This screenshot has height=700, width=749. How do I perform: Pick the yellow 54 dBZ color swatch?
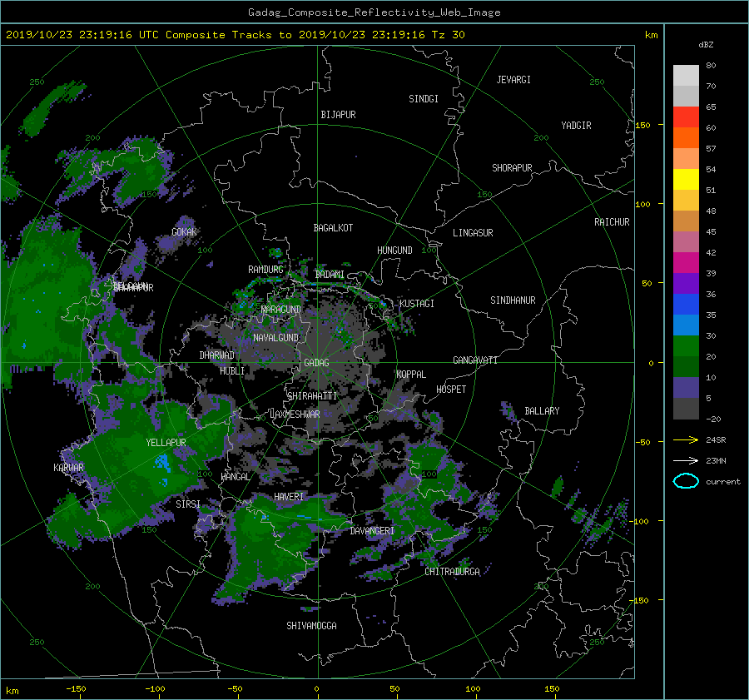coord(686,179)
